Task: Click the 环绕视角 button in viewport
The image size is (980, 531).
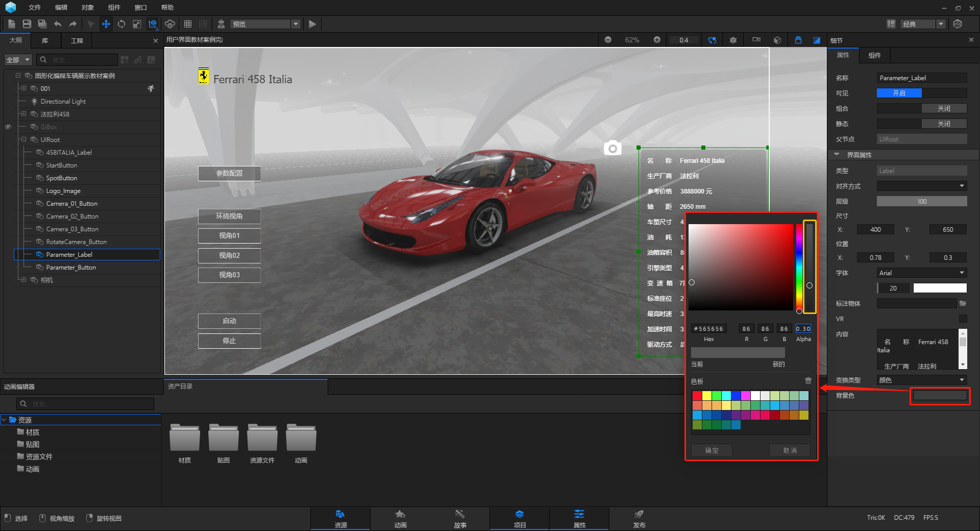Action: point(229,216)
